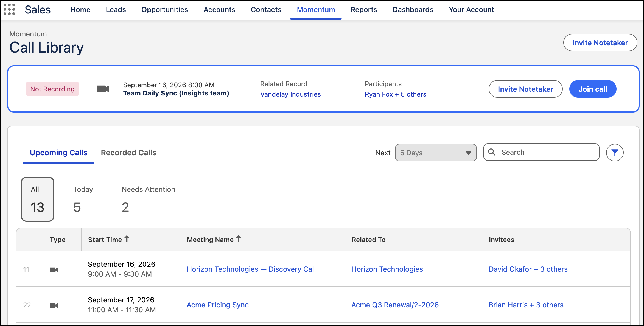Click the Join call button

pos(593,89)
